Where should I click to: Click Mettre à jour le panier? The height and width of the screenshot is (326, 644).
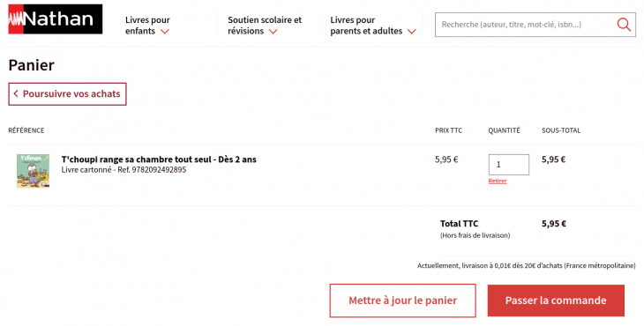[x=402, y=300]
